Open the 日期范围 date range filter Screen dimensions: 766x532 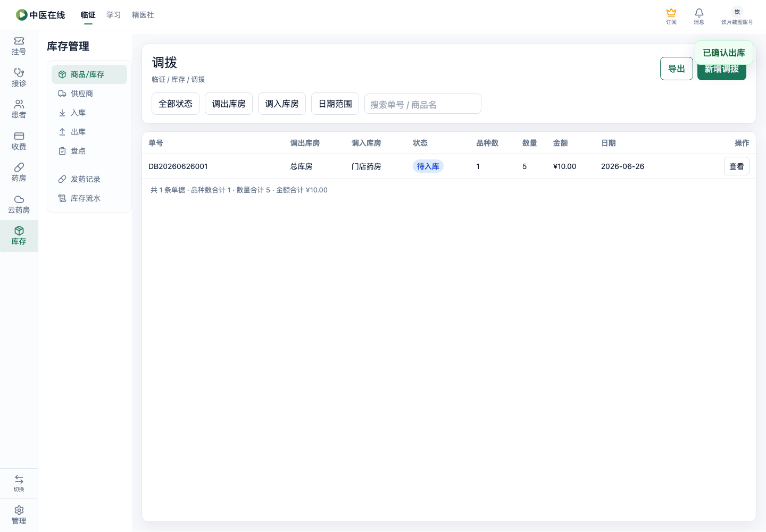[335, 104]
